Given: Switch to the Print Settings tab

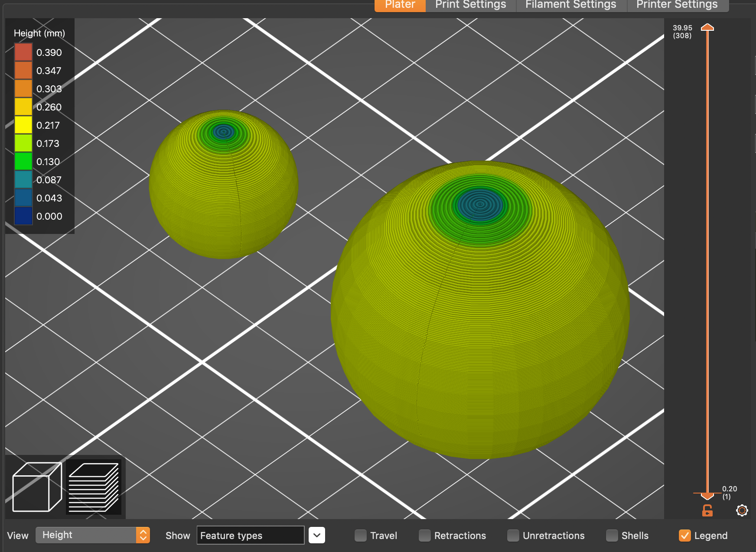Looking at the screenshot, I should (x=471, y=5).
